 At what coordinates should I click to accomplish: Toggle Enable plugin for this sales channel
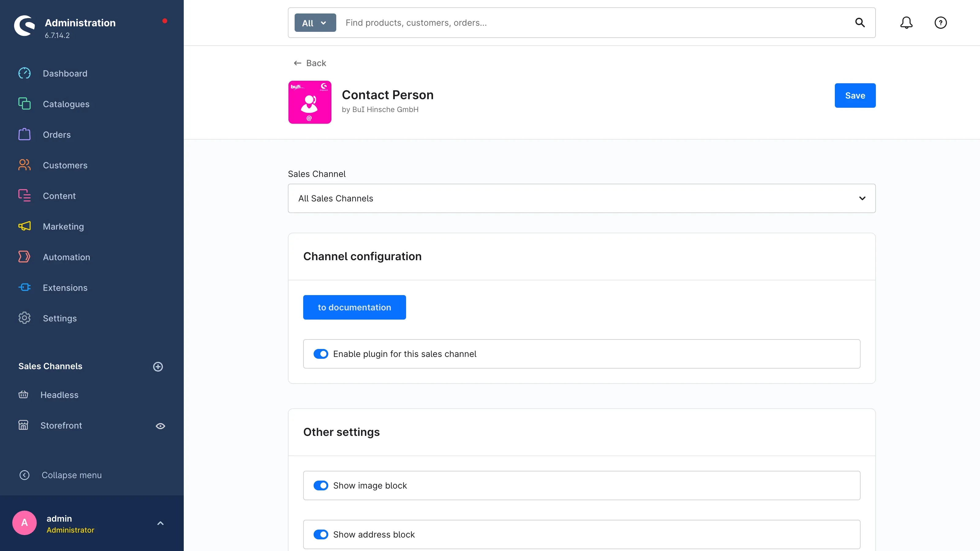click(x=321, y=354)
